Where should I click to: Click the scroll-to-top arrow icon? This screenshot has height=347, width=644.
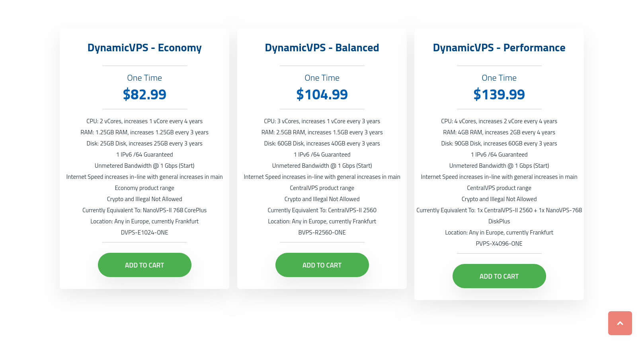(620, 323)
